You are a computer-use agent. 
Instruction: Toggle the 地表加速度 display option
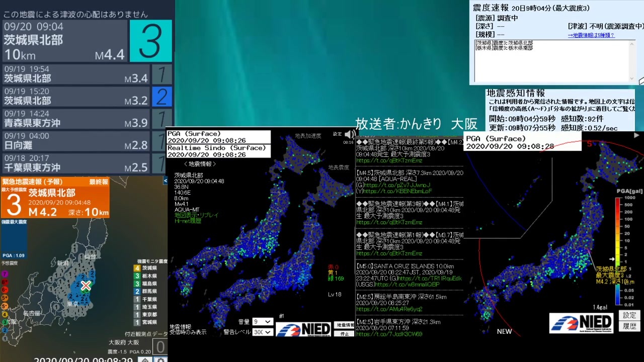click(x=307, y=136)
